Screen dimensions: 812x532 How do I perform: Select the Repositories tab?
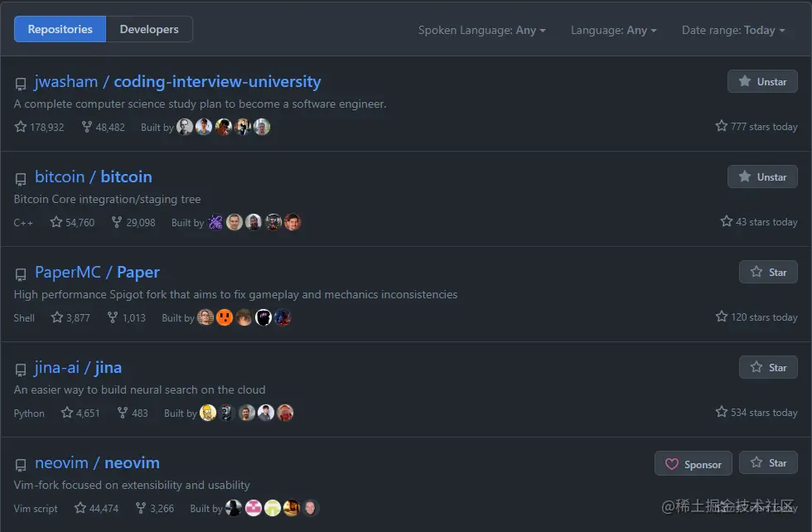(x=60, y=29)
